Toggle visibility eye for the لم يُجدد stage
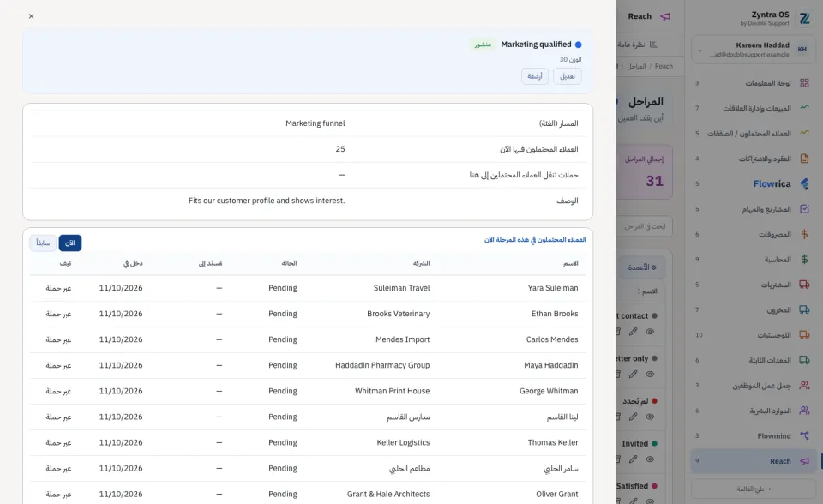Screen dimensions: 823x504 pyautogui.click(x=650, y=417)
